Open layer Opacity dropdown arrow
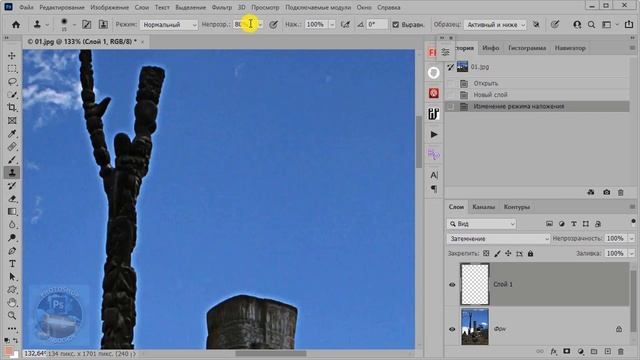Viewport: 640px width, 360px height. [x=631, y=238]
